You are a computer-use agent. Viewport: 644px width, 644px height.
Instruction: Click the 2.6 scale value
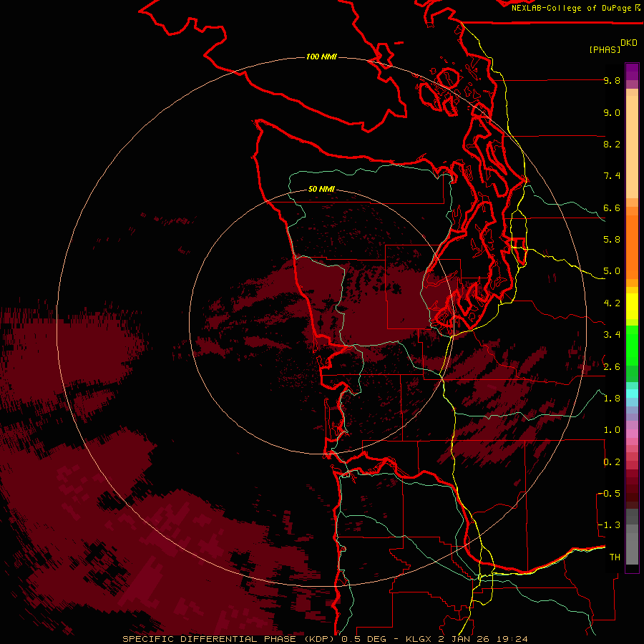tap(612, 367)
